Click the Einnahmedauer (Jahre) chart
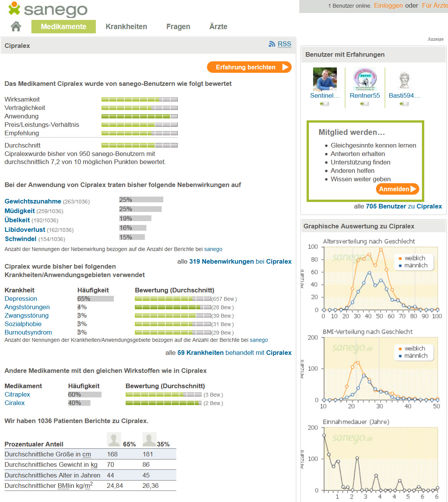This screenshot has height=502, width=448. pyautogui.click(x=373, y=460)
